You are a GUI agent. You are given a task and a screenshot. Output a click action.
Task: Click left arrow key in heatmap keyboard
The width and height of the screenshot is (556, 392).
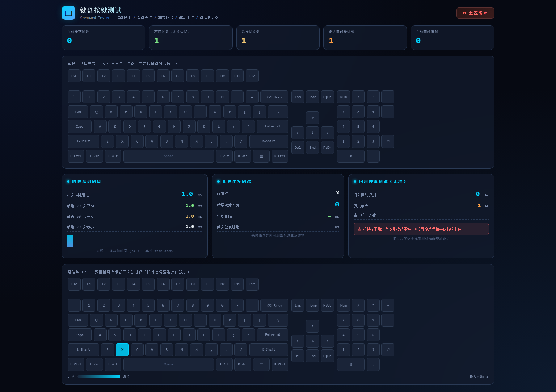click(x=298, y=341)
